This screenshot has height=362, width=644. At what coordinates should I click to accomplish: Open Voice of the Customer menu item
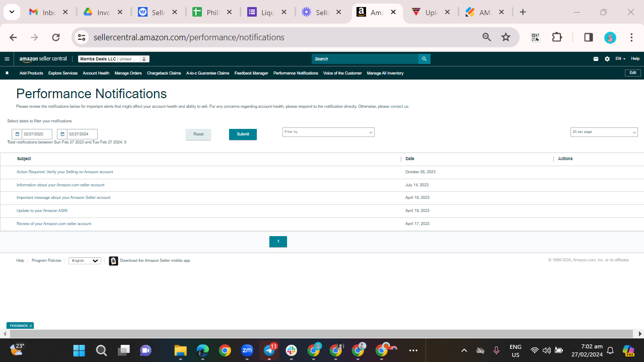[342, 73]
